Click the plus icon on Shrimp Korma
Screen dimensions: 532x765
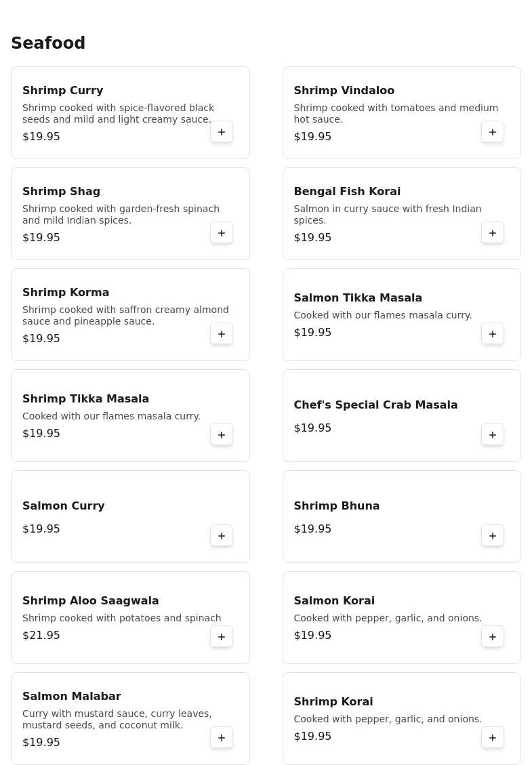221,333
